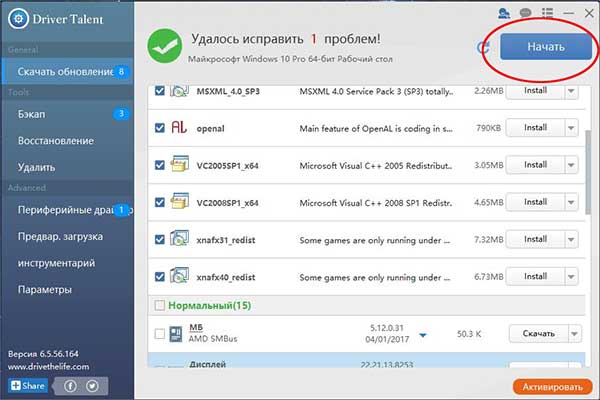The height and width of the screenshot is (400, 600).
Task: Click the orange Активировать button
Action: pyautogui.click(x=553, y=387)
